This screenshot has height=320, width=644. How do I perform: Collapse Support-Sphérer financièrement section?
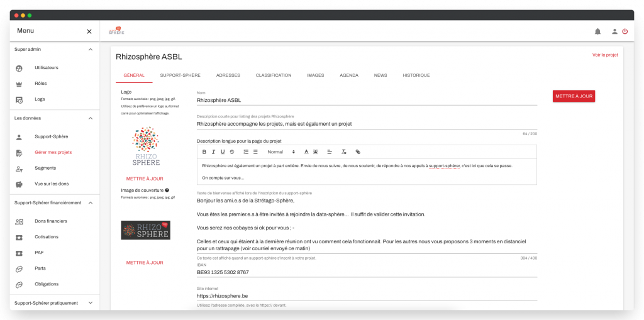click(91, 203)
